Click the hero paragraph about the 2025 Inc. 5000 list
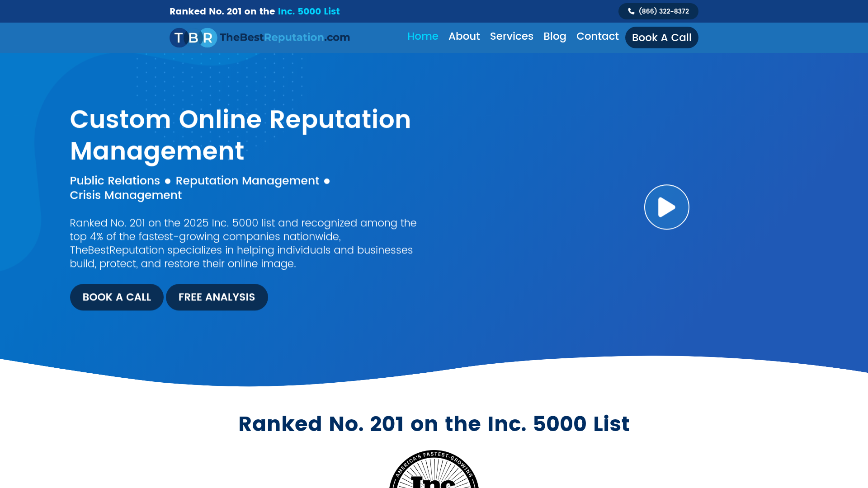The image size is (868, 488). [x=243, y=243]
